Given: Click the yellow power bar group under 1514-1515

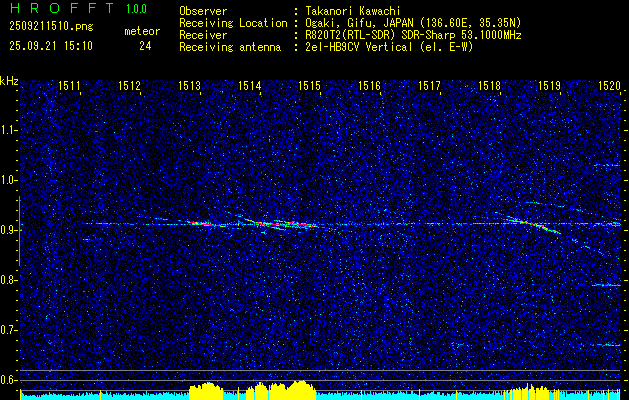Looking at the screenshot, I should [281, 390].
